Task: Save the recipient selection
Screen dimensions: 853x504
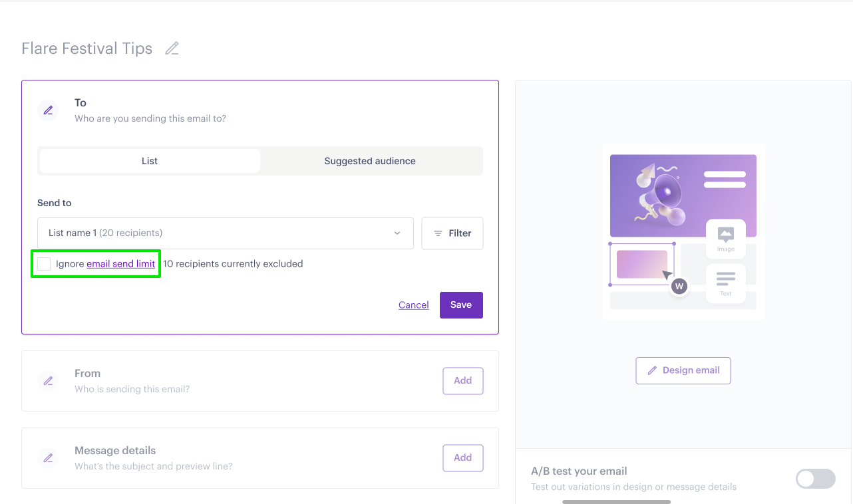Action: [461, 305]
